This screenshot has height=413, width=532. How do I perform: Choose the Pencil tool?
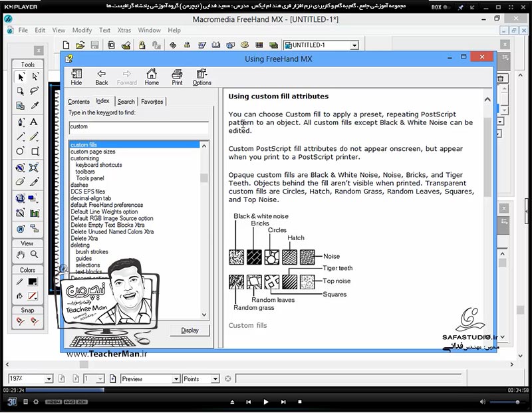pos(34,136)
